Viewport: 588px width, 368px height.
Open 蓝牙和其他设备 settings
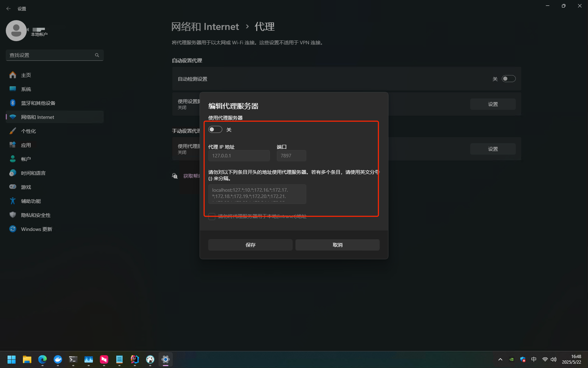(x=38, y=103)
